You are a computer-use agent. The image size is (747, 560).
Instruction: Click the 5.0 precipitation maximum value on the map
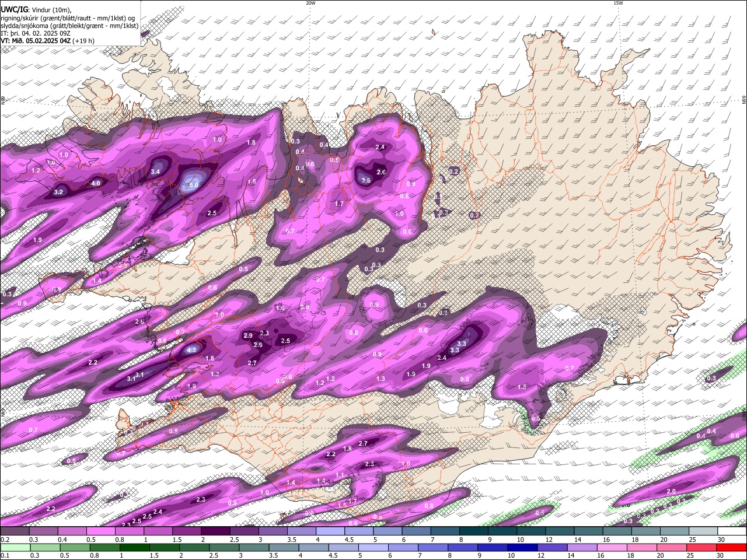tap(194, 185)
